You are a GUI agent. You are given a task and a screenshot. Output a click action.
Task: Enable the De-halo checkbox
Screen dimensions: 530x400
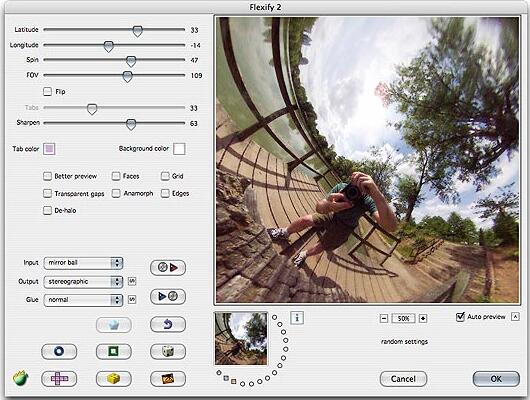click(48, 210)
